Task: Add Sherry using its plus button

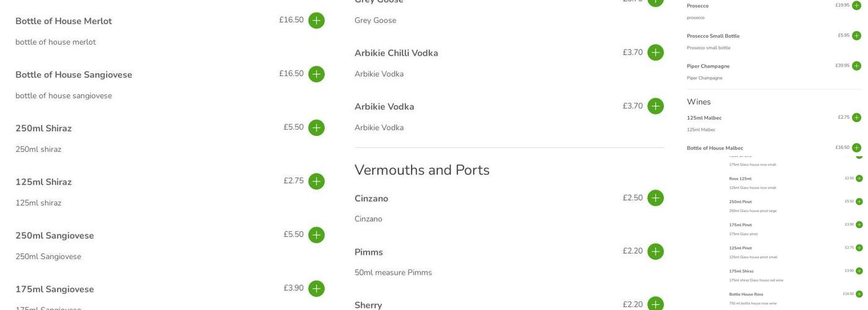Action: click(655, 304)
